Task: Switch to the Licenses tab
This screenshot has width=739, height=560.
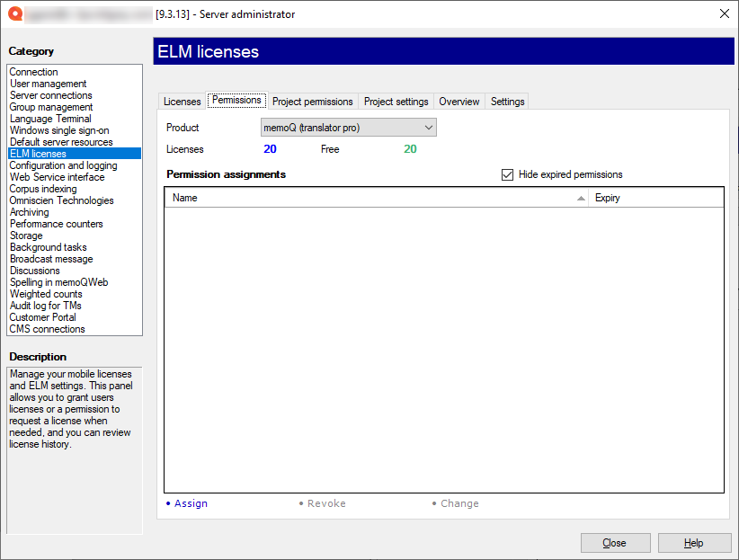Action: 183,102
